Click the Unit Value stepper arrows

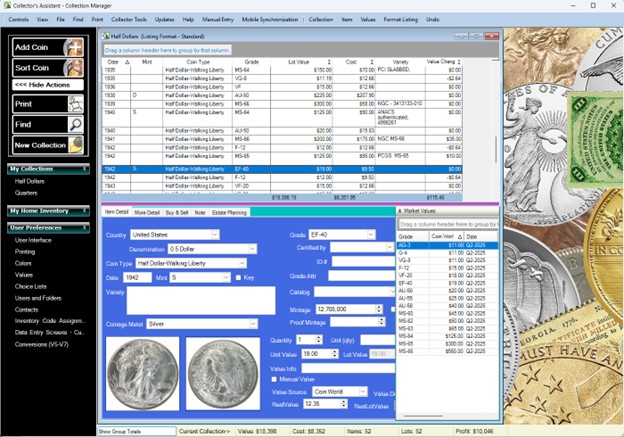(335, 354)
